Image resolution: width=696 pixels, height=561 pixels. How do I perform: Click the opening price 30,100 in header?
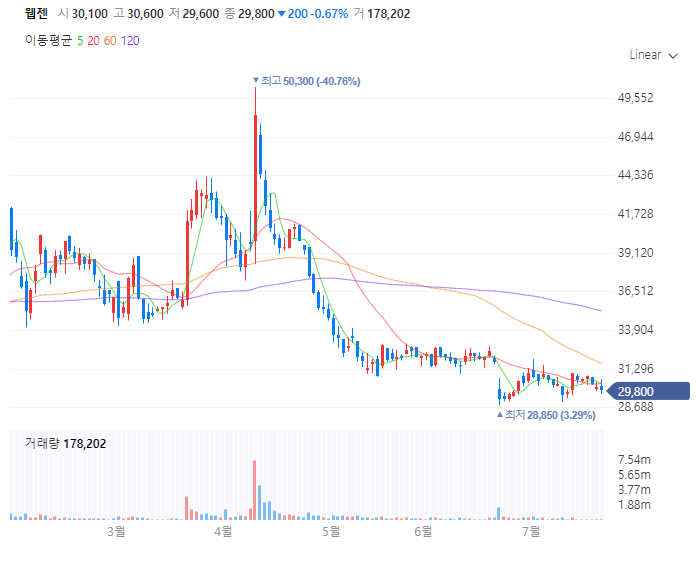click(x=90, y=14)
